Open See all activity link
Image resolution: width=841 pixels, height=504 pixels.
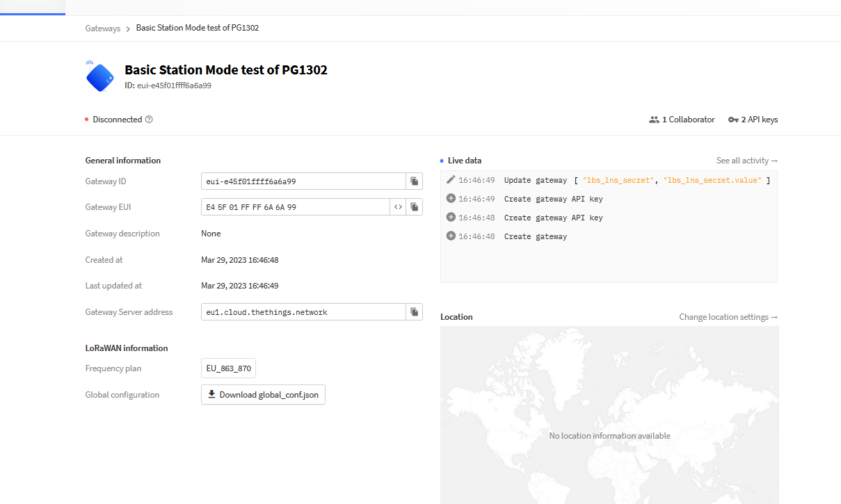[x=747, y=161]
